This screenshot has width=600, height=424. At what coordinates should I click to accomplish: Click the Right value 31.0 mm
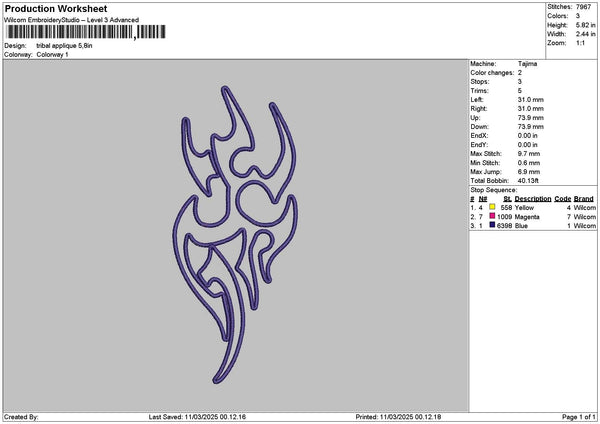tap(530, 109)
